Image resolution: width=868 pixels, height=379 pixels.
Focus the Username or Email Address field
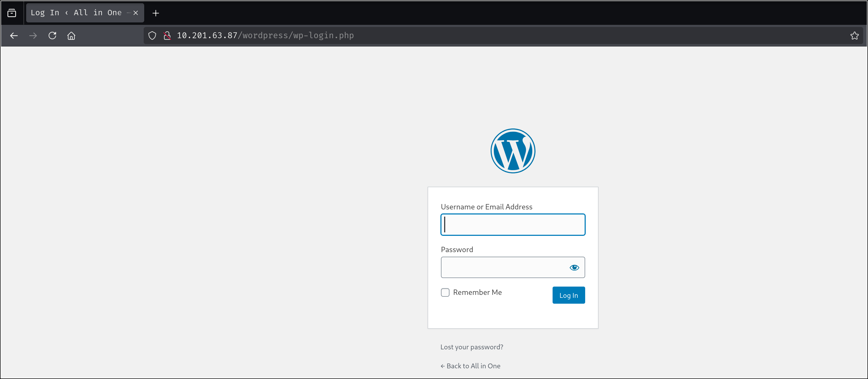pos(513,225)
